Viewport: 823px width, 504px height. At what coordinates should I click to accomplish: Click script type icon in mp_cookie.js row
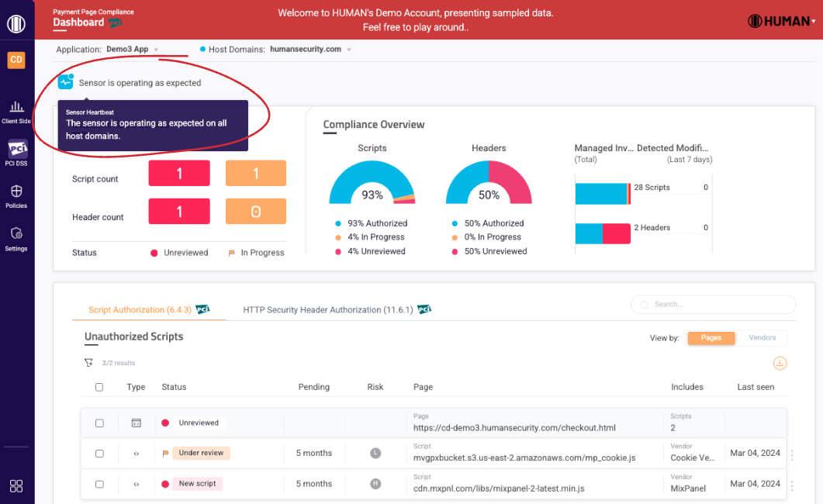point(136,454)
